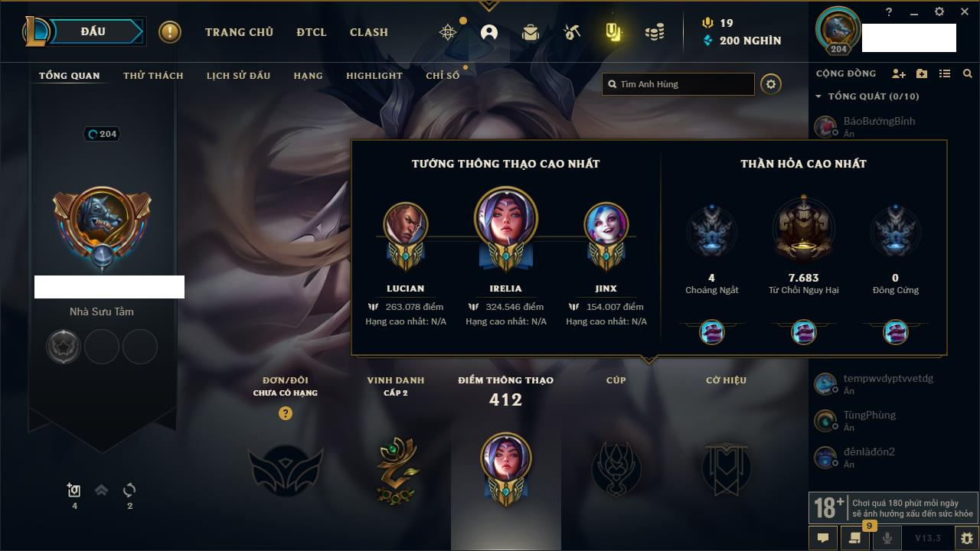Viewport: 980px width, 551px height.
Task: Expand the level up arrows icon
Action: point(101,491)
